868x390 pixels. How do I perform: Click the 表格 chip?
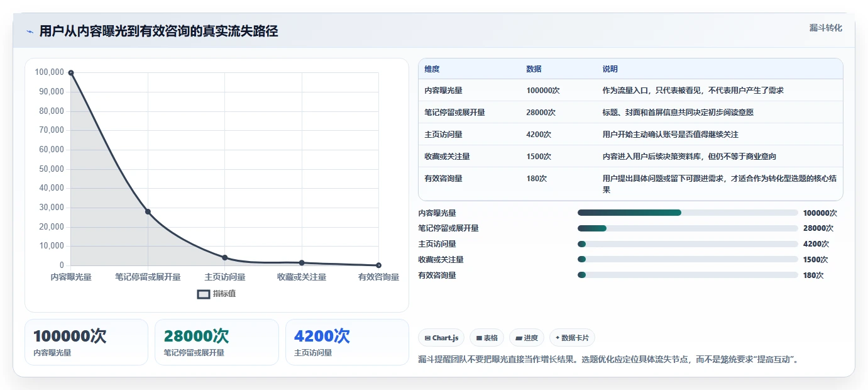coord(487,338)
